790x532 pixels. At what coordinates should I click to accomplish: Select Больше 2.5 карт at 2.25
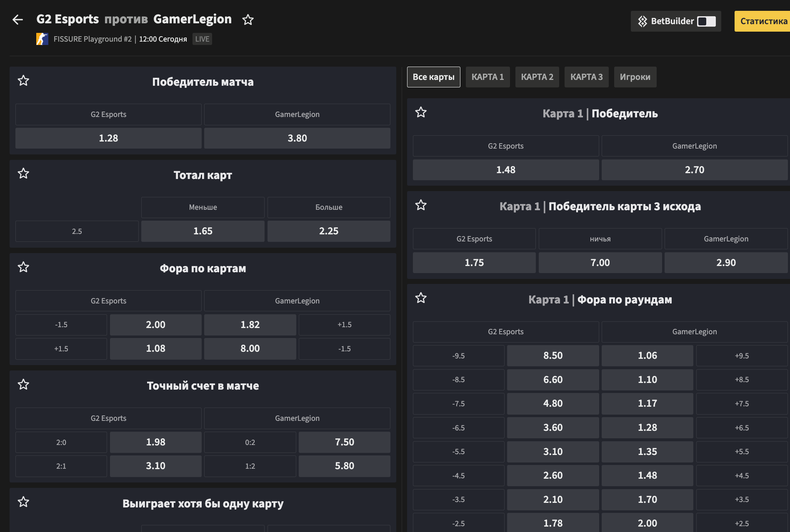point(329,231)
